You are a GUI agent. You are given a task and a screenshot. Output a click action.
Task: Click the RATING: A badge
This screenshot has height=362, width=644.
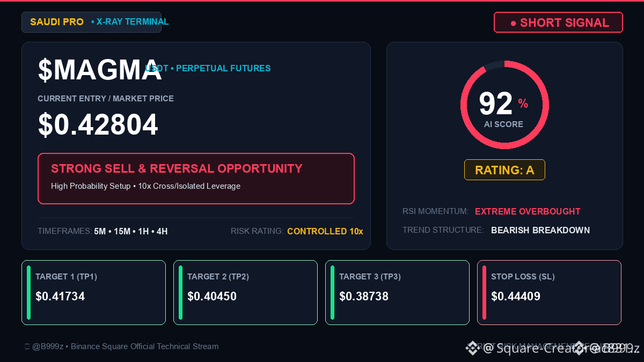(x=504, y=170)
